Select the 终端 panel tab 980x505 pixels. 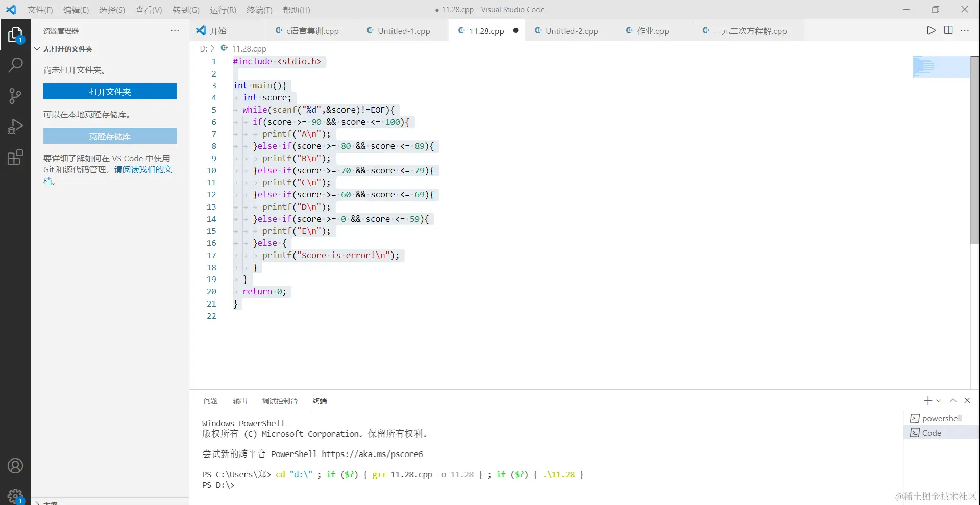(320, 401)
